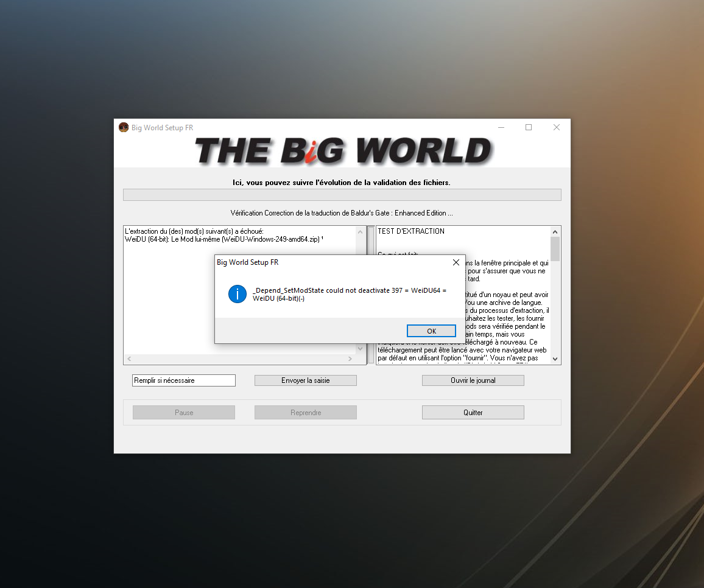
Task: Click the right text pane scrollbar thumb
Action: [555, 249]
